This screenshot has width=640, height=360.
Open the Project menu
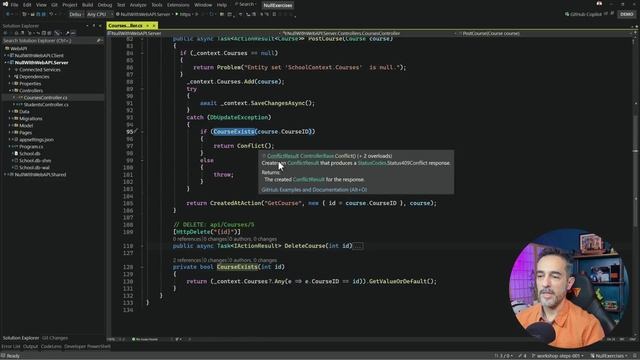(x=70, y=5)
